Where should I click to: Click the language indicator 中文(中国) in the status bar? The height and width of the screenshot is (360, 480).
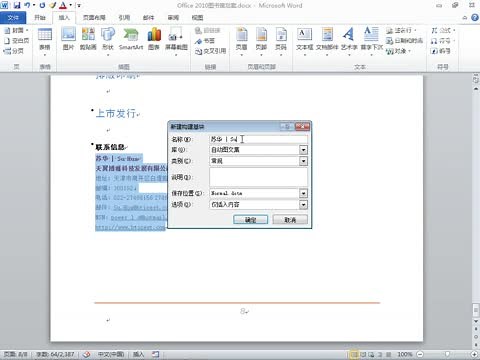[111, 354]
